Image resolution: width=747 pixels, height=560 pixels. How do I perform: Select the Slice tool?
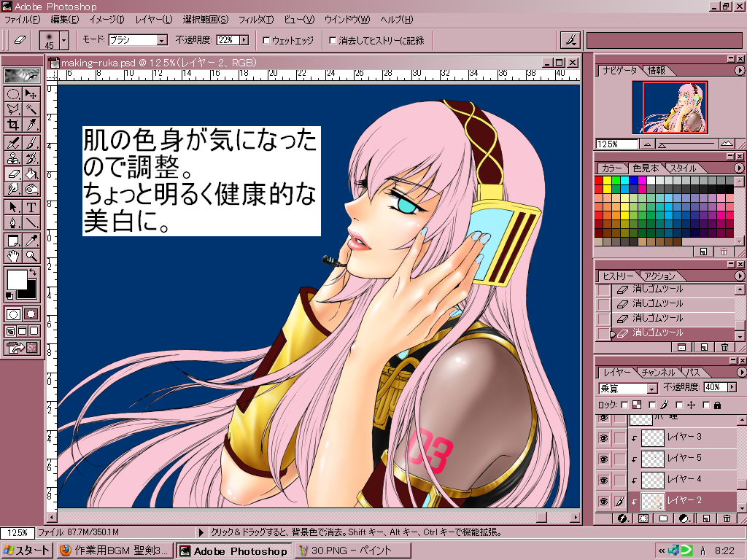(31, 124)
